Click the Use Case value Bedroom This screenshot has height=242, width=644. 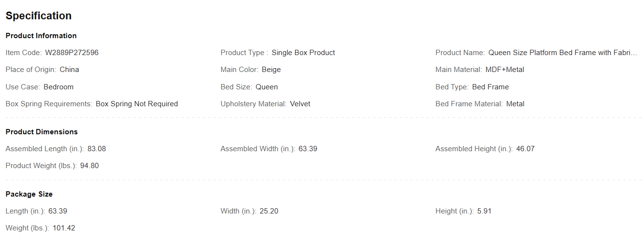point(59,87)
